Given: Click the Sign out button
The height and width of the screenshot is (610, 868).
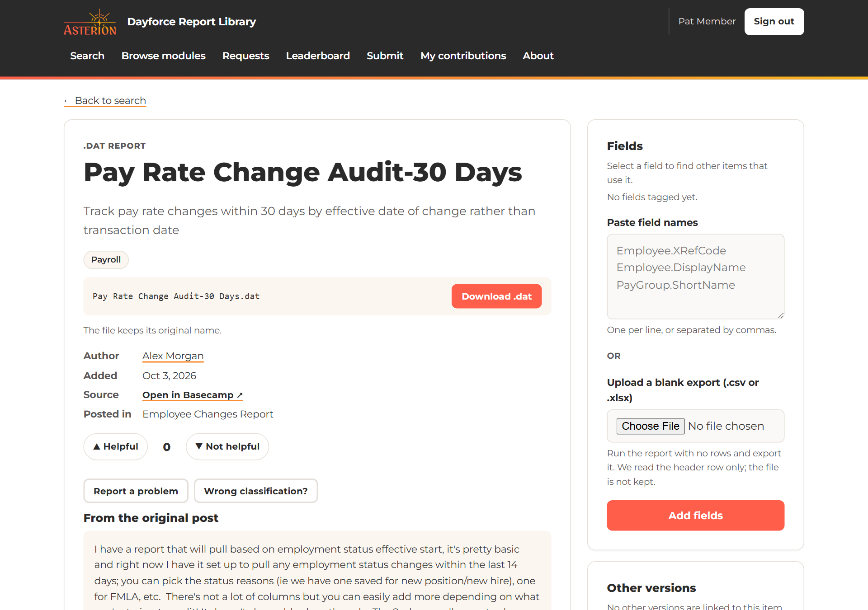Looking at the screenshot, I should (774, 22).
